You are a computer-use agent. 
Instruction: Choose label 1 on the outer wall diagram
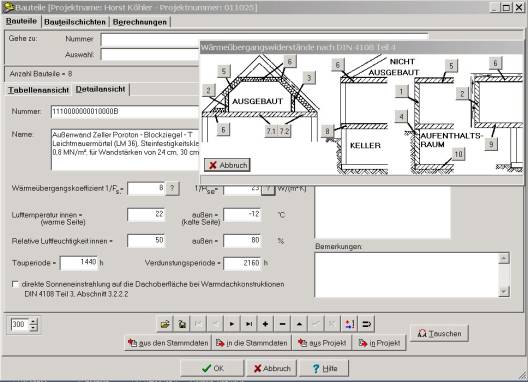point(401,91)
